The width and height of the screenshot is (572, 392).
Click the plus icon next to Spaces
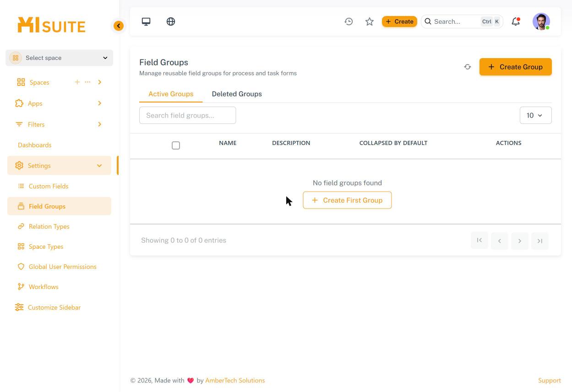(77, 82)
